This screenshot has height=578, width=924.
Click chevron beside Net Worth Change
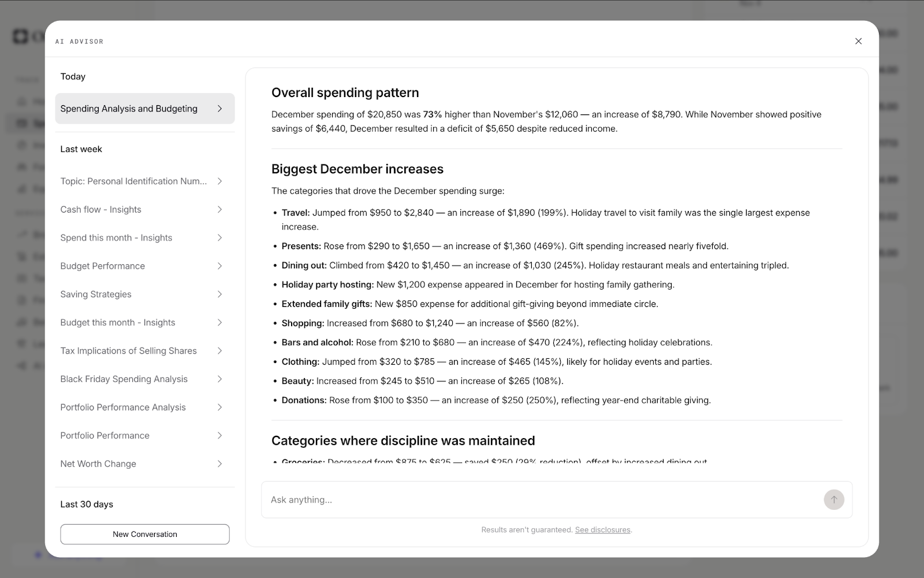point(219,464)
